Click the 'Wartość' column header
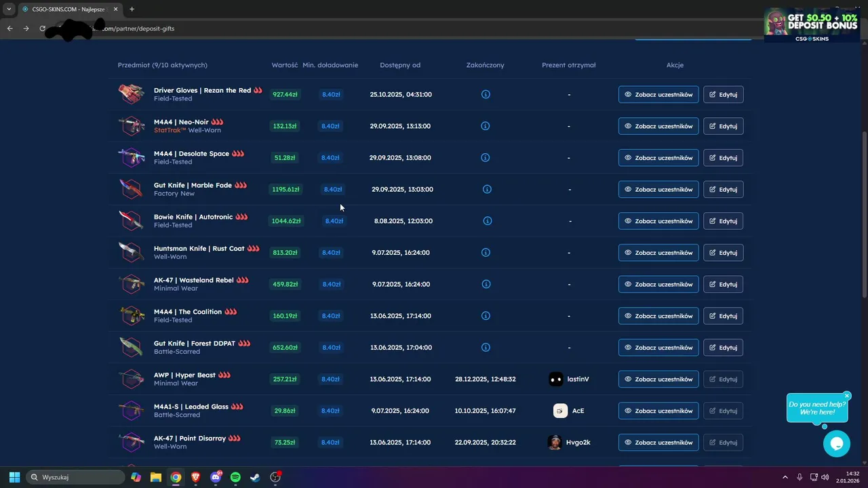The height and width of the screenshot is (488, 868). coord(285,65)
